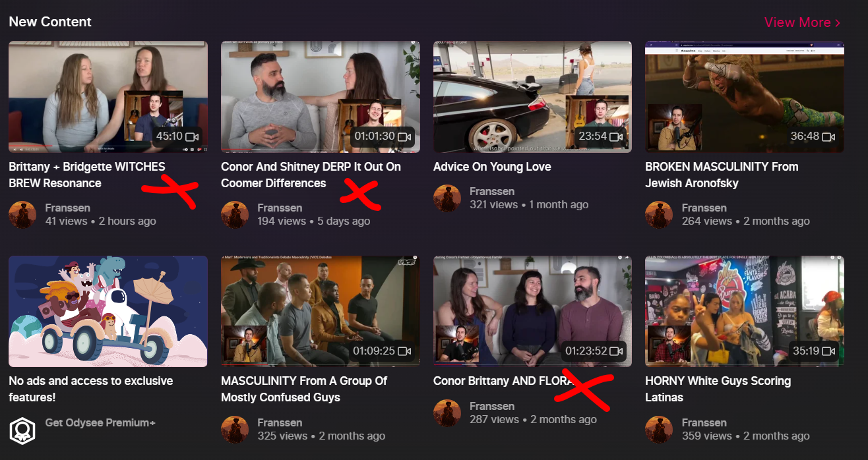The height and width of the screenshot is (460, 868).
Task: Click the Odysee Premium+ badge icon
Action: point(22,430)
